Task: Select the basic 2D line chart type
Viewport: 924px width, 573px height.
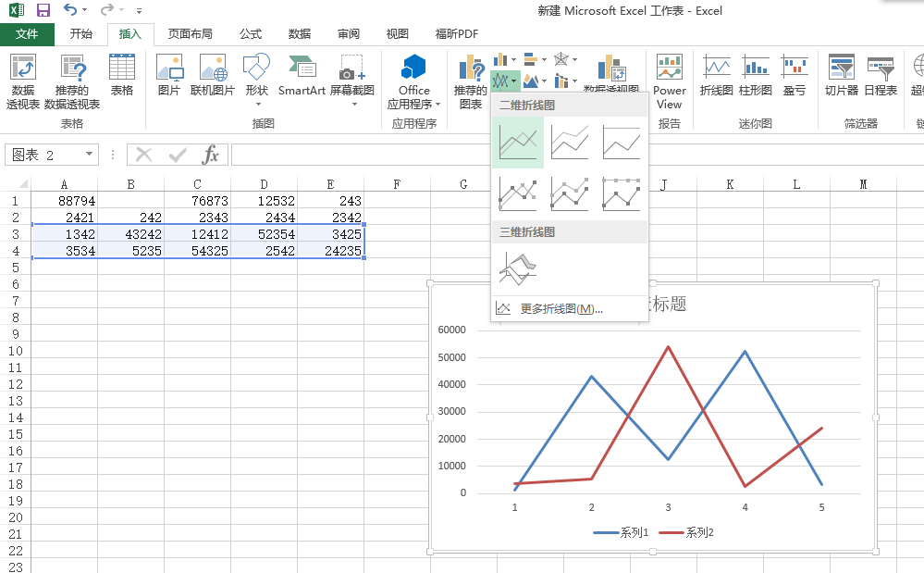Action: pos(517,142)
